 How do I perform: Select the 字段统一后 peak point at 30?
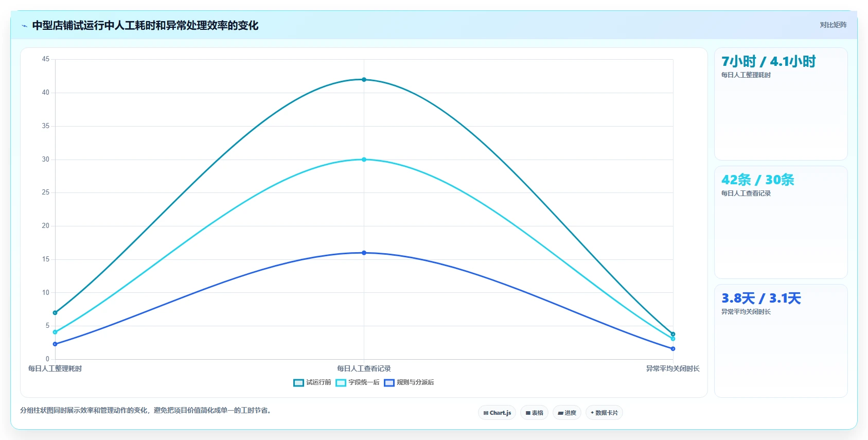364,160
